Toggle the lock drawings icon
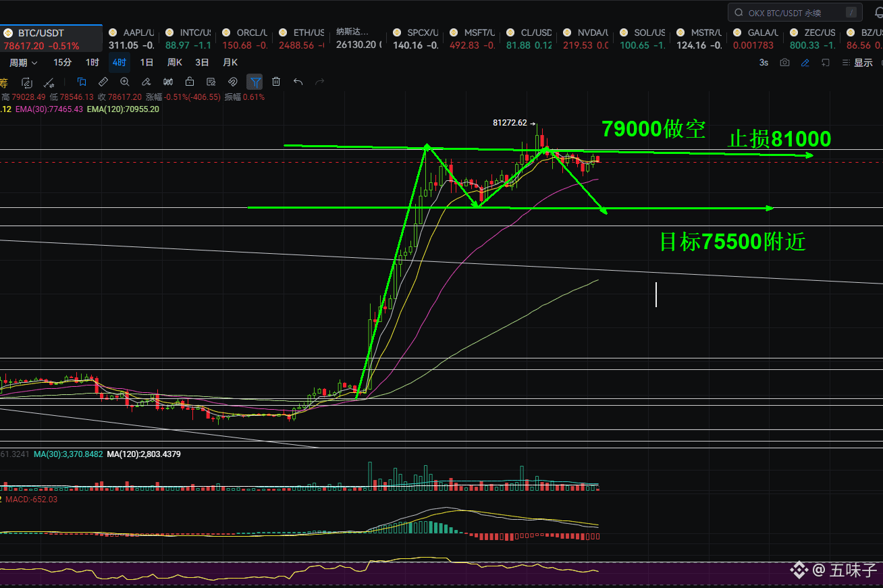 pos(190,82)
